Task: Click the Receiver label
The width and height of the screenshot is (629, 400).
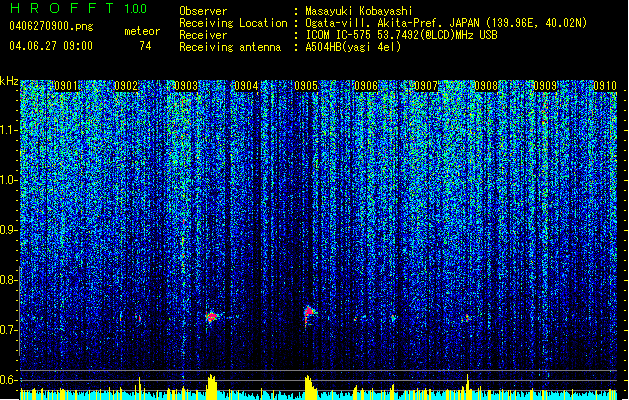Action: [203, 35]
